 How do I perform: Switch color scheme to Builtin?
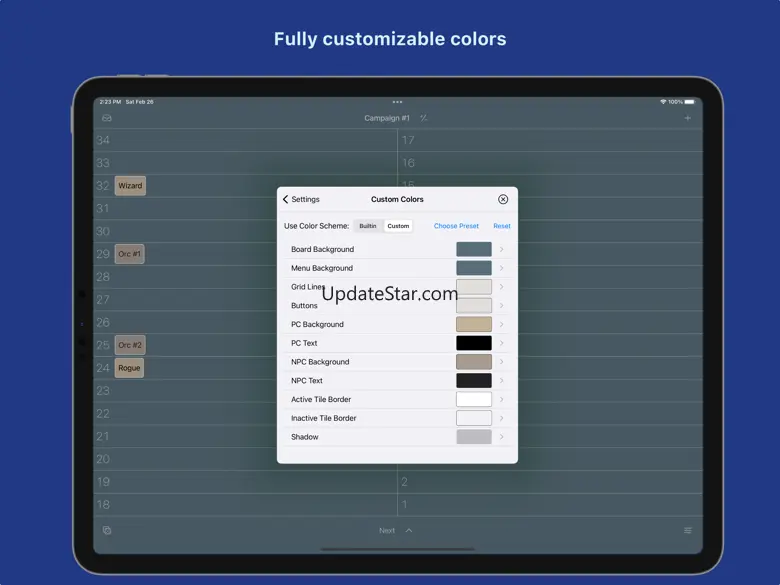point(368,226)
